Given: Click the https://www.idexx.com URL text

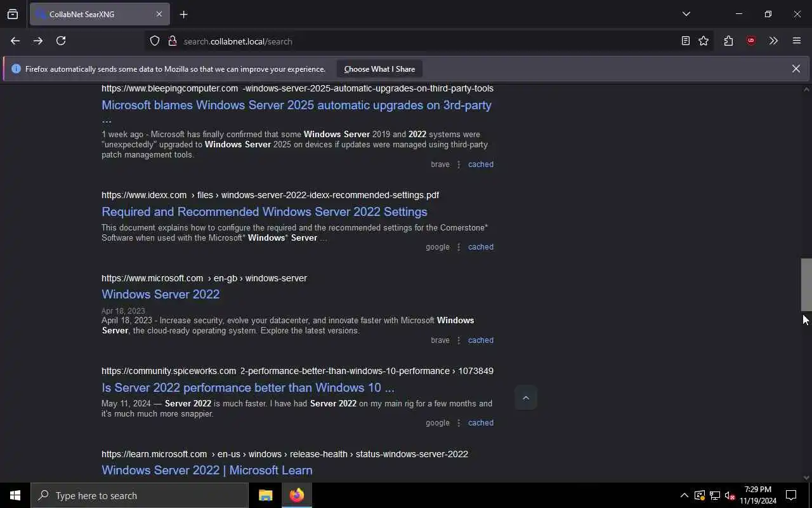Looking at the screenshot, I should [144, 195].
